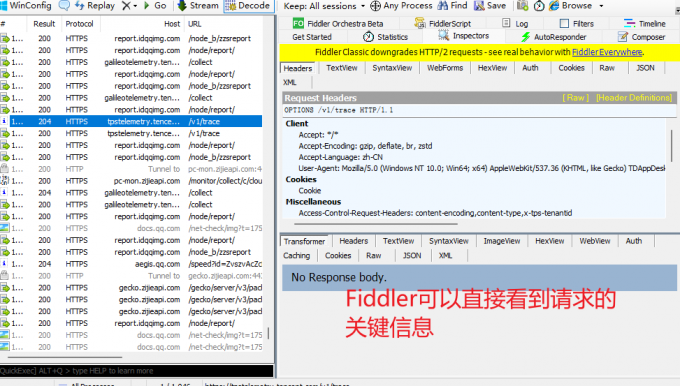
Task: Click the request headers horizontal scrollbar
Action: 376,224
